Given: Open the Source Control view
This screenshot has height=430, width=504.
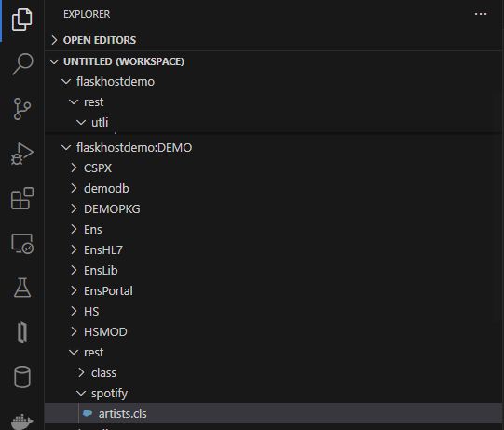Looking at the screenshot, I should point(22,109).
